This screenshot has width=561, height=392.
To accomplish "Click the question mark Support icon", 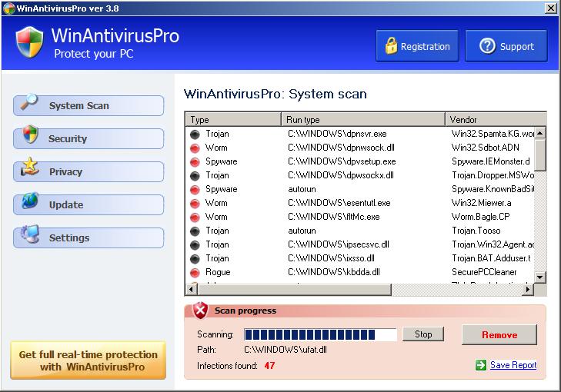I will click(486, 46).
